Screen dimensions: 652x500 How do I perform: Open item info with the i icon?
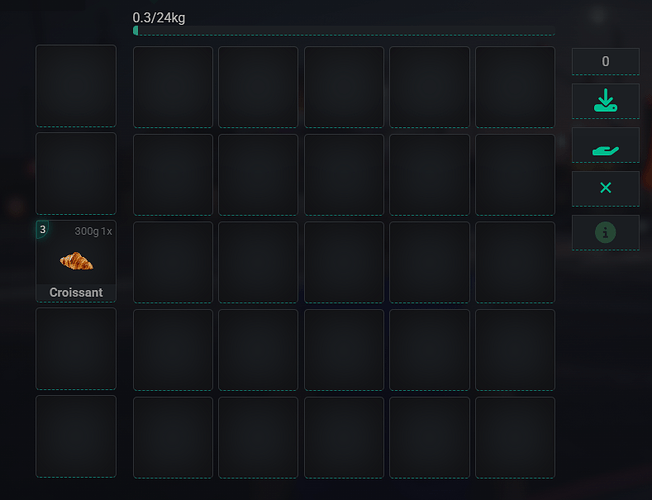(x=605, y=232)
